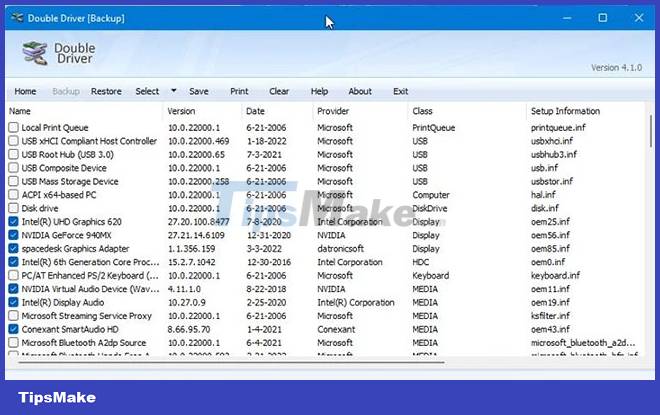Click the usbhub3.inf entry

pyautogui.click(x=554, y=154)
